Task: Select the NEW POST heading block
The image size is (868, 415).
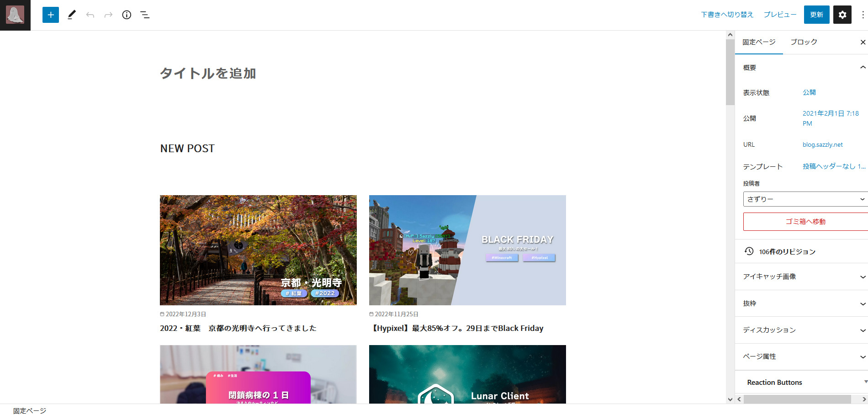Action: click(x=187, y=149)
